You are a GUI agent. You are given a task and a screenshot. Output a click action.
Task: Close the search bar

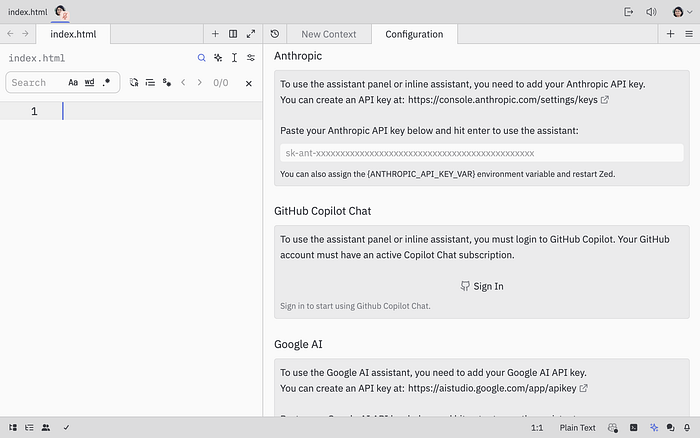[x=249, y=83]
